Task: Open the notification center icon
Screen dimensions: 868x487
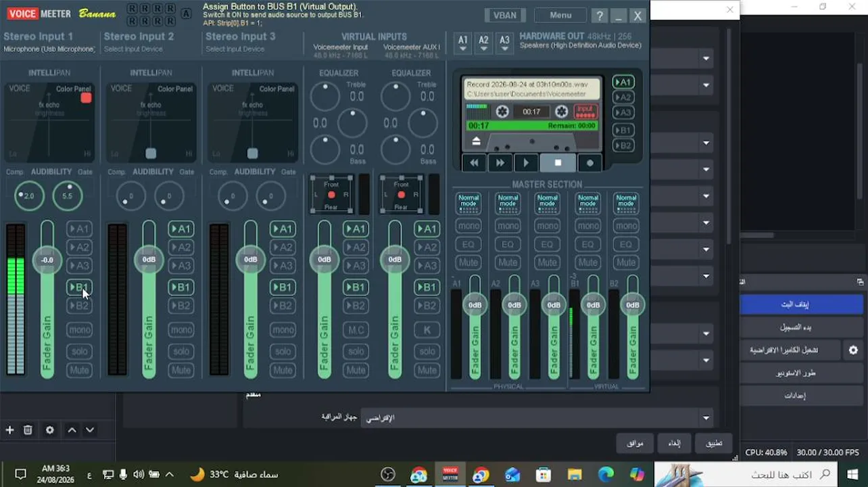Action: pyautogui.click(x=20, y=475)
